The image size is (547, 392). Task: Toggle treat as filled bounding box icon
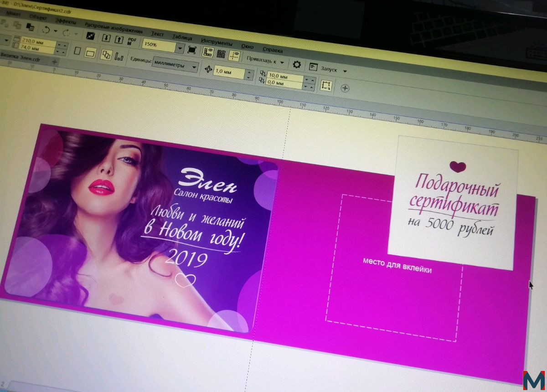point(326,85)
